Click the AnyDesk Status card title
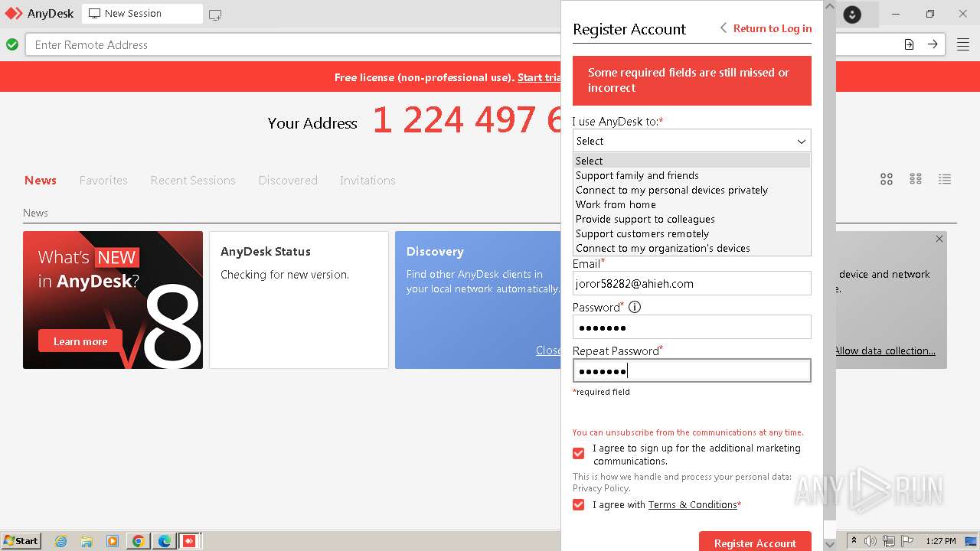 click(x=266, y=251)
